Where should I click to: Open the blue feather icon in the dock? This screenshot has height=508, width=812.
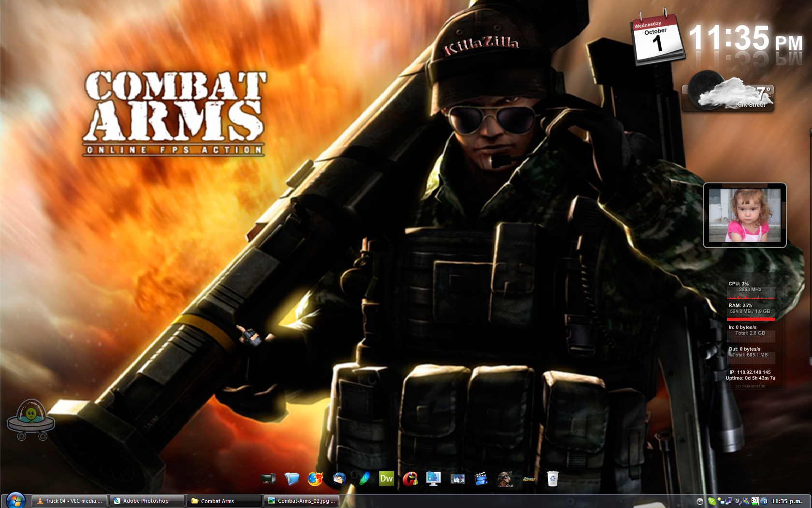(363, 478)
